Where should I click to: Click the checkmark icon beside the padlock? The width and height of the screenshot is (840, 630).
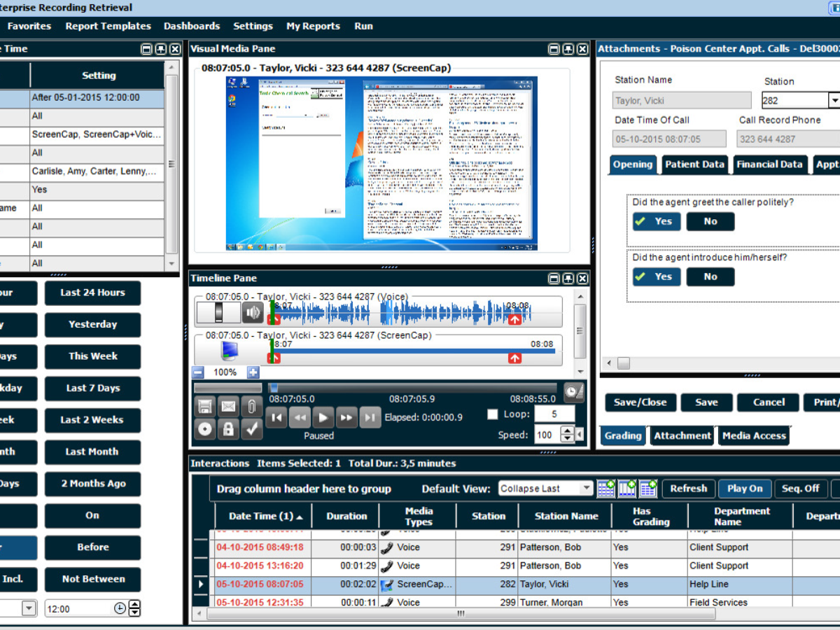(x=251, y=430)
